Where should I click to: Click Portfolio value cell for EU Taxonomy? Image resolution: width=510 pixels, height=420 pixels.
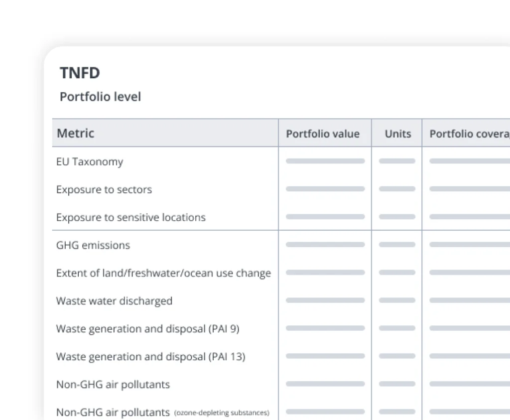point(325,161)
